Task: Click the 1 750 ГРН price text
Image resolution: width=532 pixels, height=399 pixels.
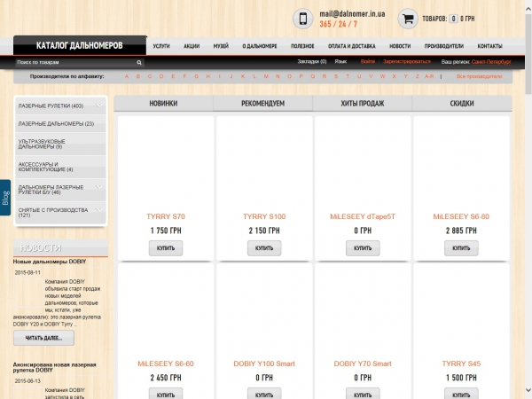Action: pos(166,231)
